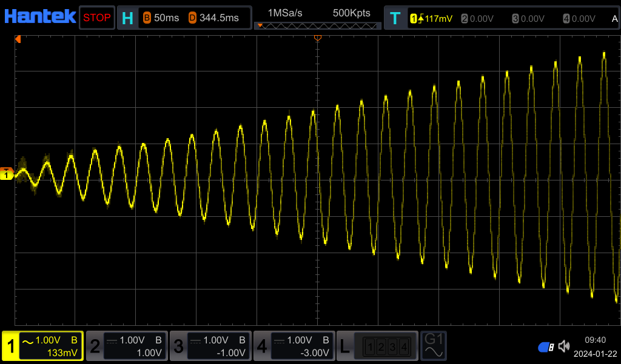
Task: Open the Logic analyzer (L) panel
Action: [377, 346]
